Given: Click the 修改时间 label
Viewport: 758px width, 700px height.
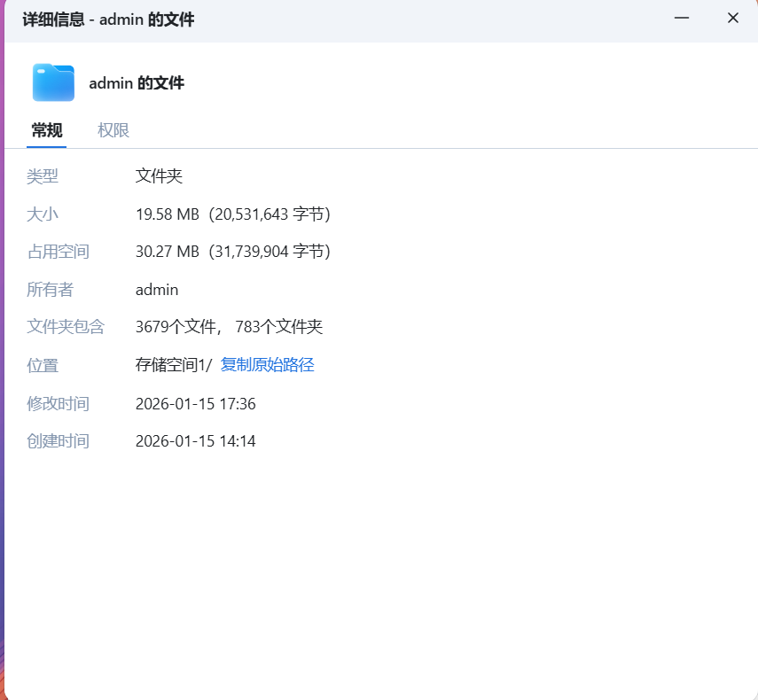Looking at the screenshot, I should tap(58, 403).
